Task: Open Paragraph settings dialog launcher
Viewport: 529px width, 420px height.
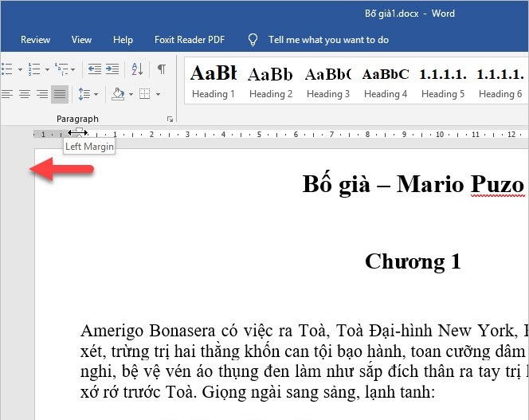Action: coord(170,120)
